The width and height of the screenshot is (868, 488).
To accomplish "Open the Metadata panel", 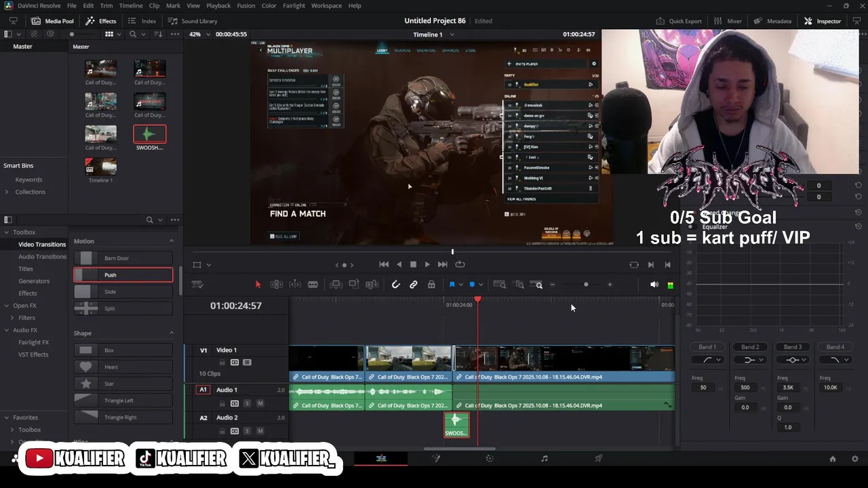I will [772, 21].
